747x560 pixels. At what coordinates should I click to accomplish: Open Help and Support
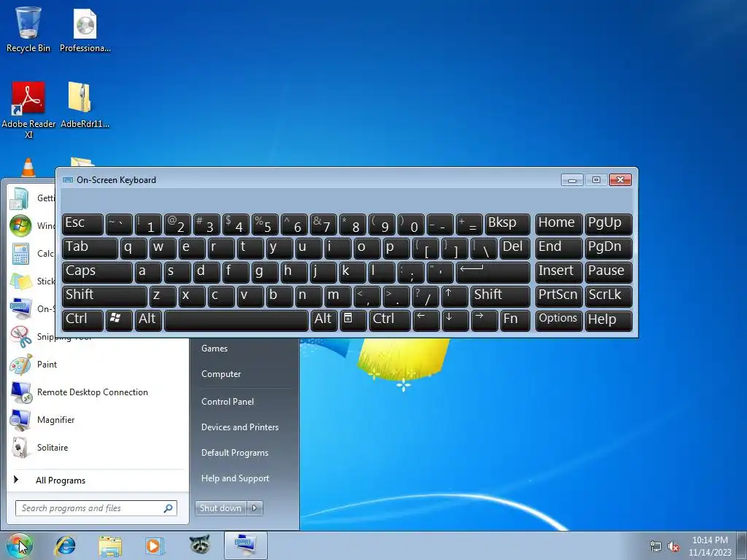click(236, 478)
